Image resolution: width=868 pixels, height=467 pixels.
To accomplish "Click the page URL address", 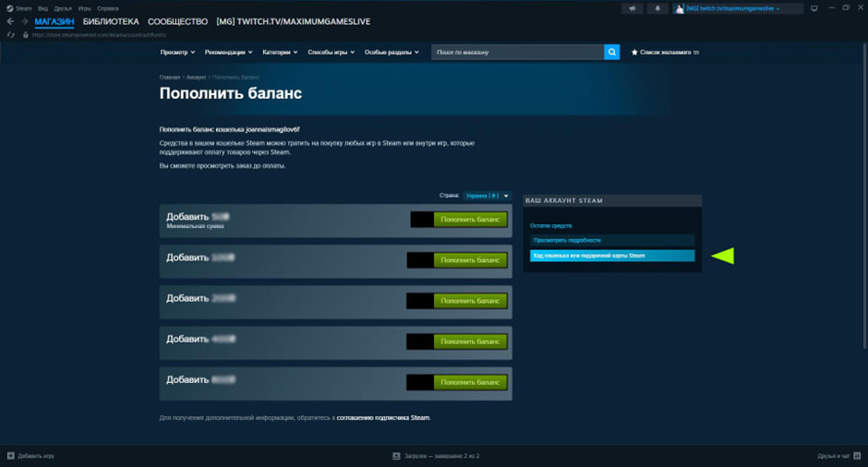I will (99, 35).
